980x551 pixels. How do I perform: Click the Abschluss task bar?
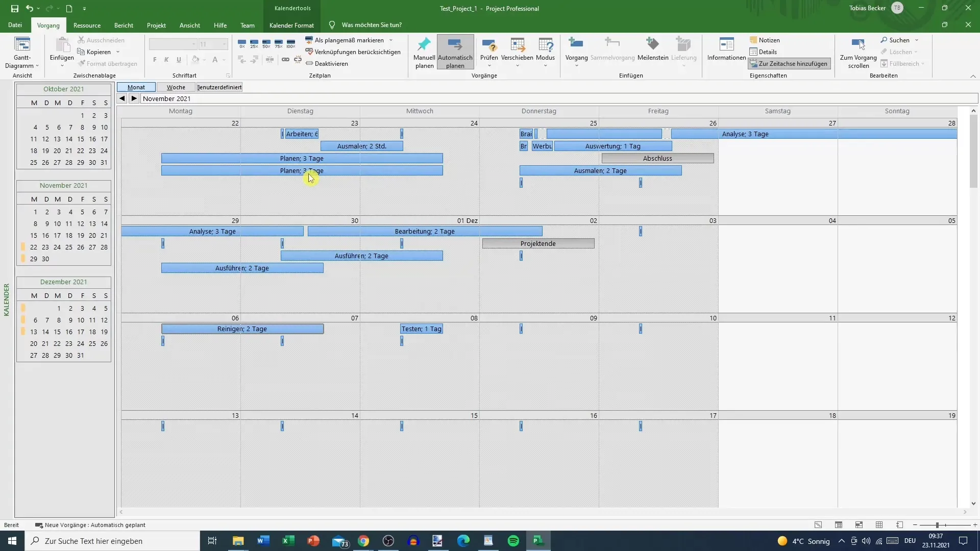(x=657, y=159)
